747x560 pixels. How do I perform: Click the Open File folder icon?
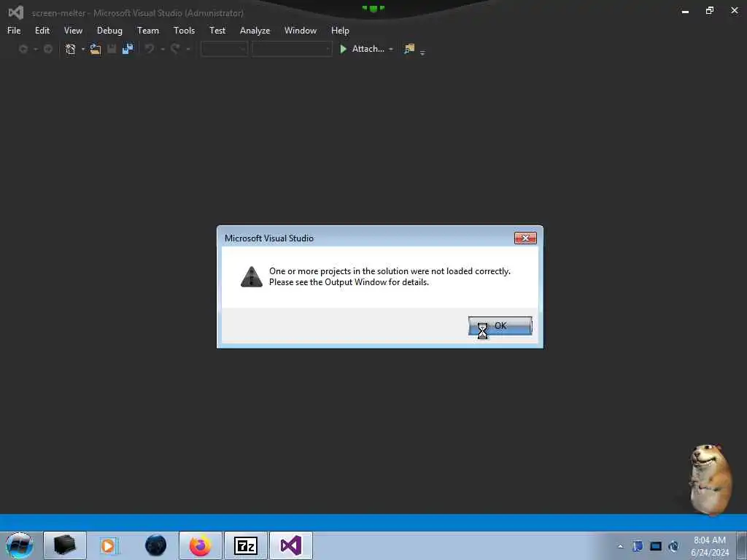point(96,49)
